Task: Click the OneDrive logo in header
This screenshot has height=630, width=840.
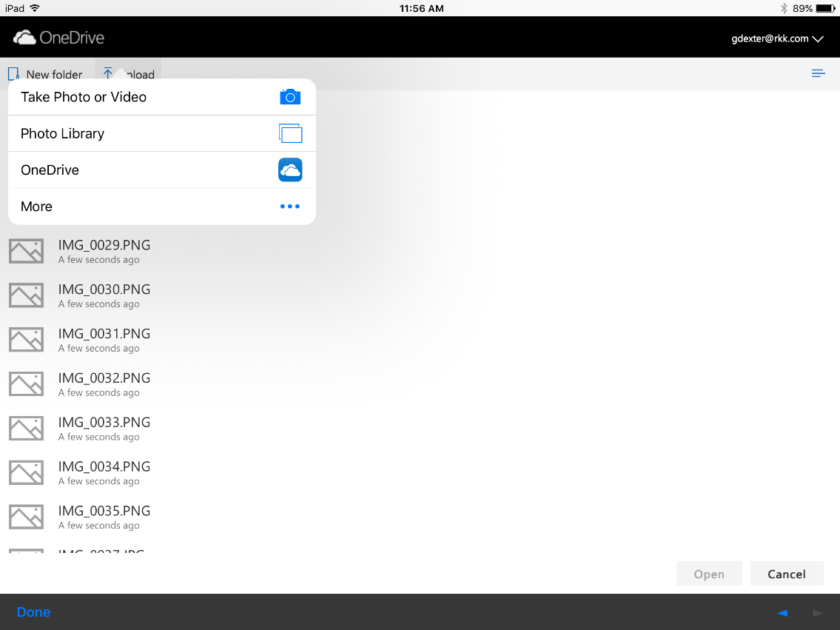Action: (x=59, y=38)
